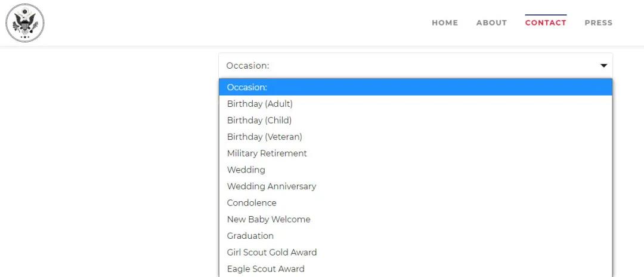Select Military Retirement occasion
The image size is (644, 277).
[267, 153]
